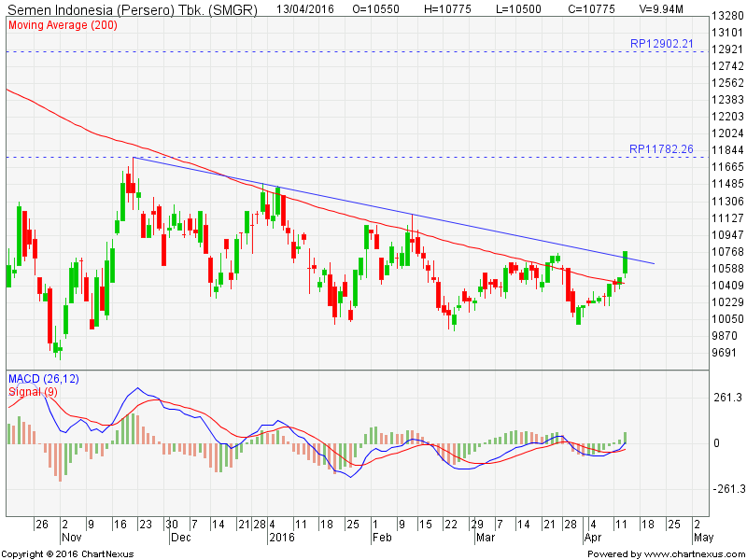Click the blue descending trendline's left starting point
The height and width of the screenshot is (560, 747).
134,157
